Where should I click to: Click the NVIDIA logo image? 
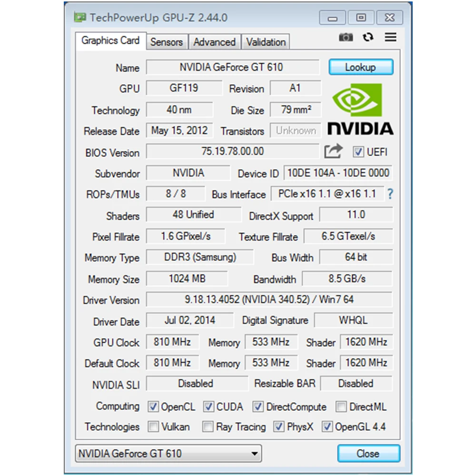click(x=360, y=109)
